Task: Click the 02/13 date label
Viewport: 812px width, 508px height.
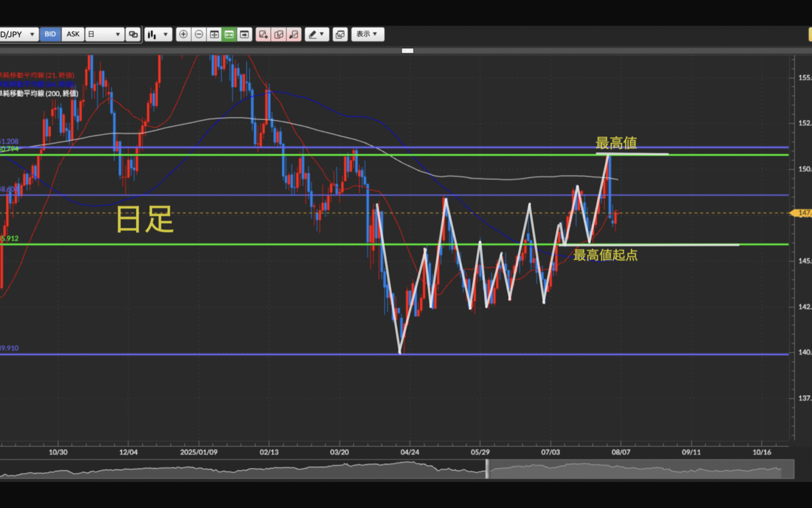Action: coord(269,452)
